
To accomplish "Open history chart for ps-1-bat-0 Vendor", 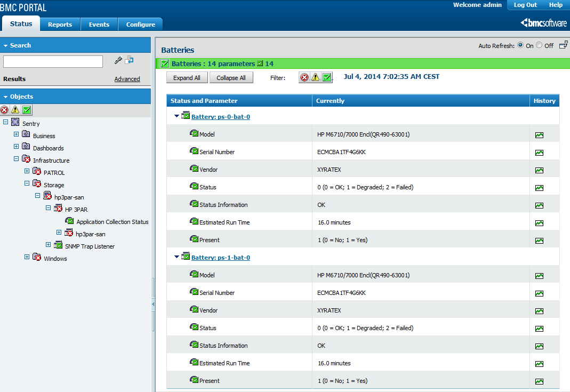I will pyautogui.click(x=539, y=311).
